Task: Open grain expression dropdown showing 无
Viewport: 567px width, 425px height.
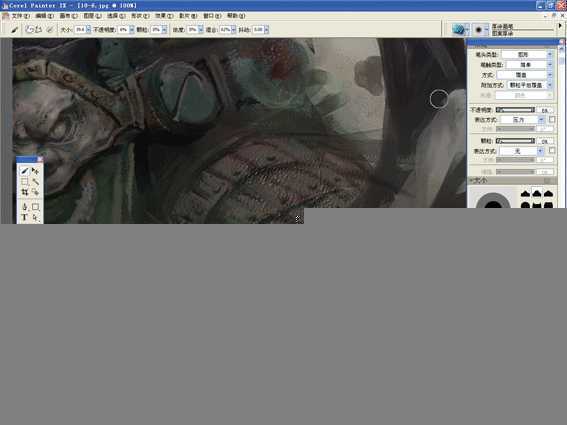Action: coord(523,151)
